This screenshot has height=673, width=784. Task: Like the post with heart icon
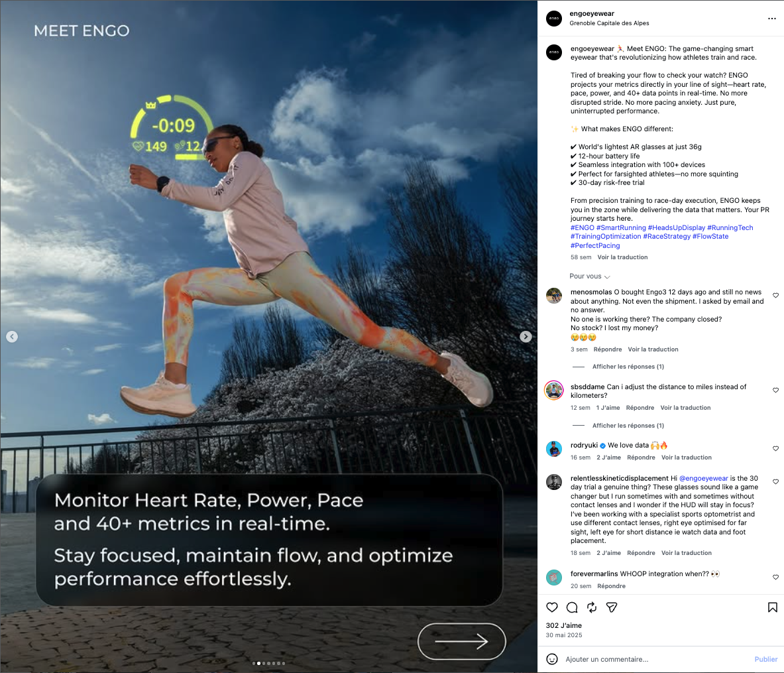(551, 607)
